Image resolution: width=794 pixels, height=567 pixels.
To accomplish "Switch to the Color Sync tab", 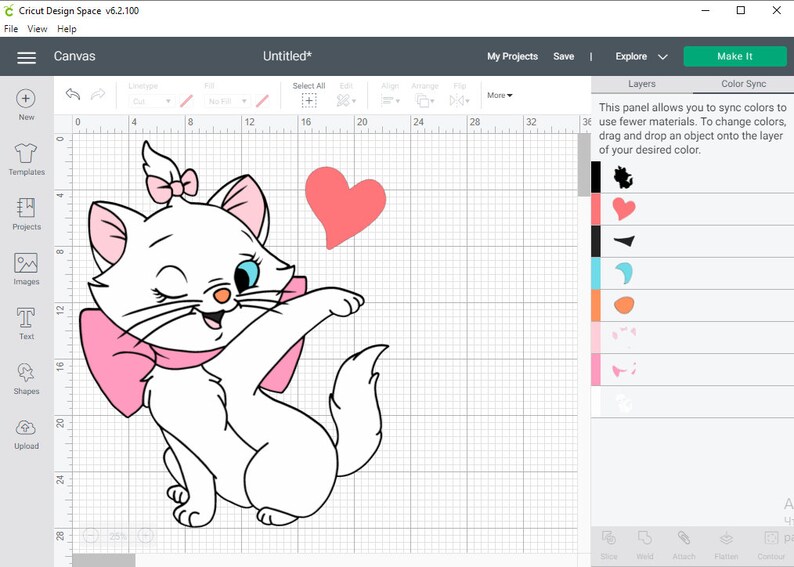I will click(743, 84).
